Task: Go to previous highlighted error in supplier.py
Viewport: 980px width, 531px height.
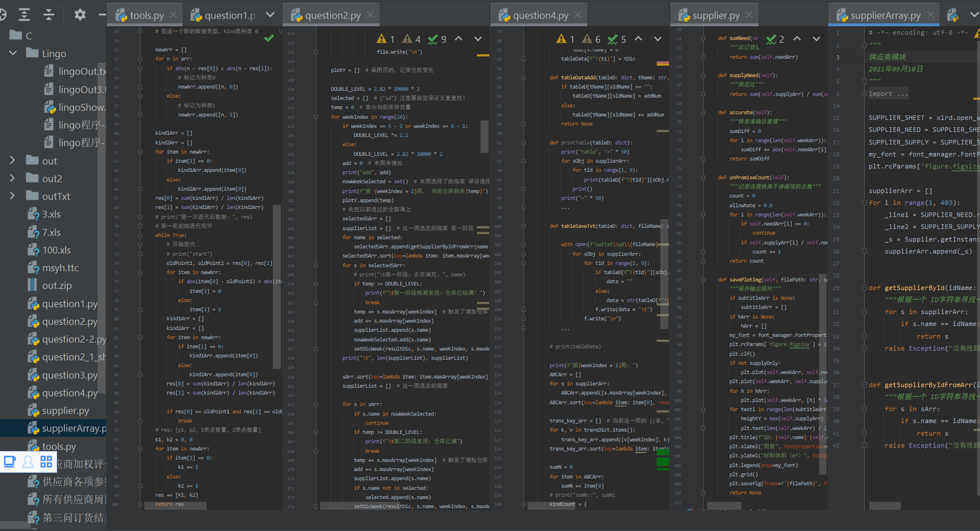Action: 797,39
